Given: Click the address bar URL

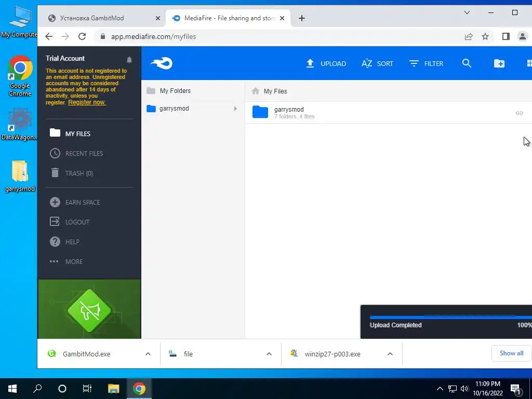Looking at the screenshot, I should [153, 37].
